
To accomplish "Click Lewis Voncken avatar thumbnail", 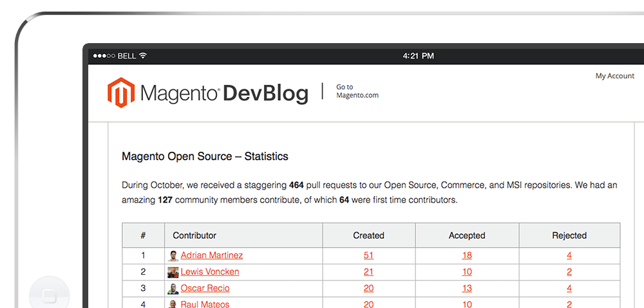I will [173, 273].
